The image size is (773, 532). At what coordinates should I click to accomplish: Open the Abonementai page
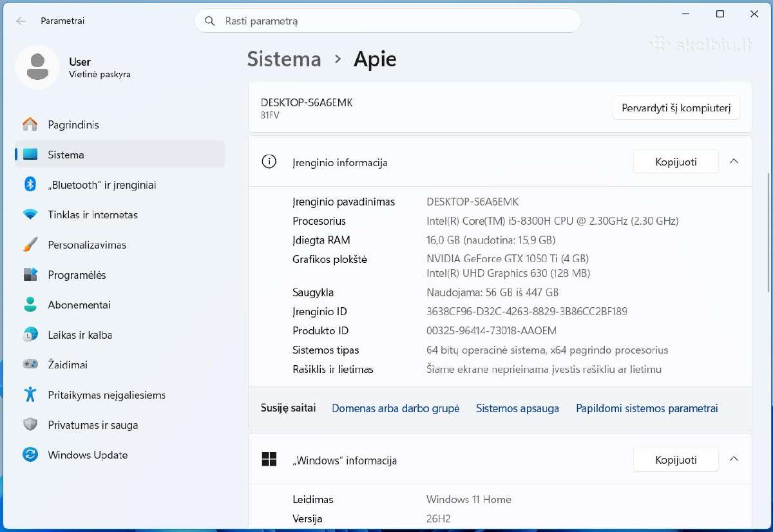(120, 305)
